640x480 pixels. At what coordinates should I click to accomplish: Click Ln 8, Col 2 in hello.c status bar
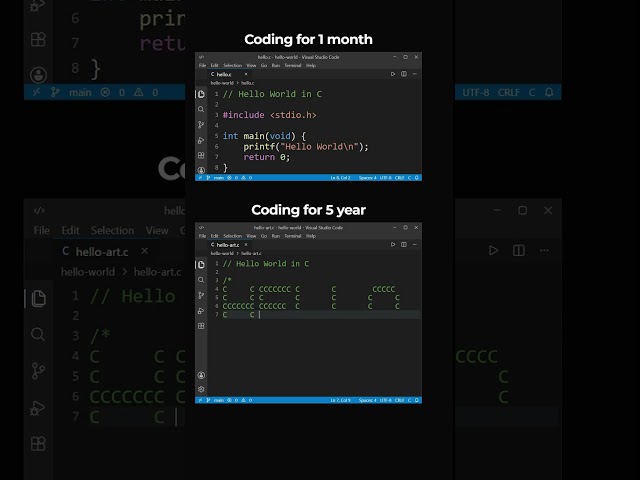click(x=340, y=178)
